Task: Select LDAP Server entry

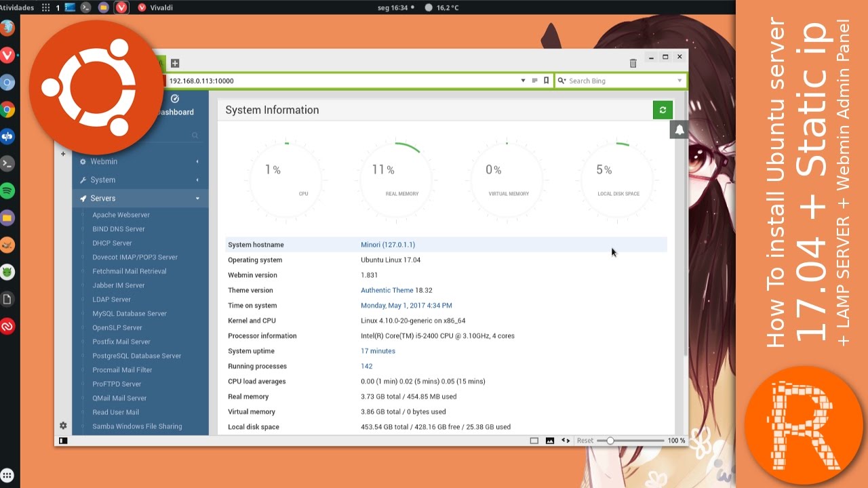Action: 112,300
